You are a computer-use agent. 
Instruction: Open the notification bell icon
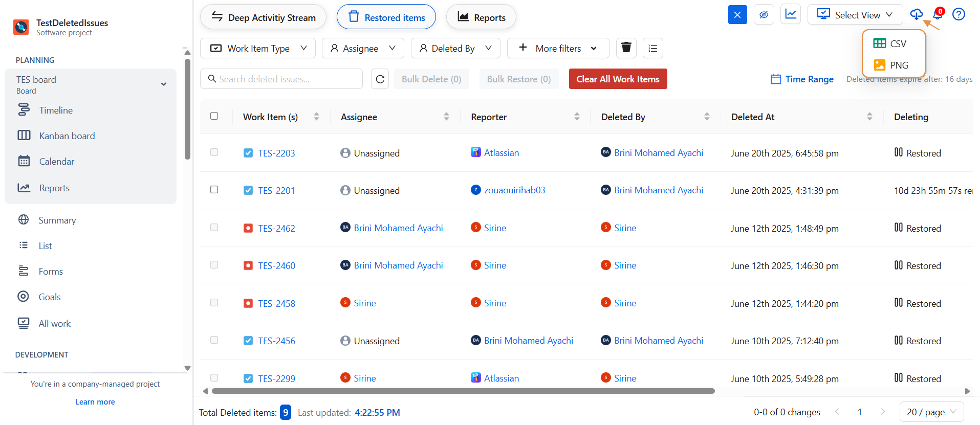click(938, 14)
